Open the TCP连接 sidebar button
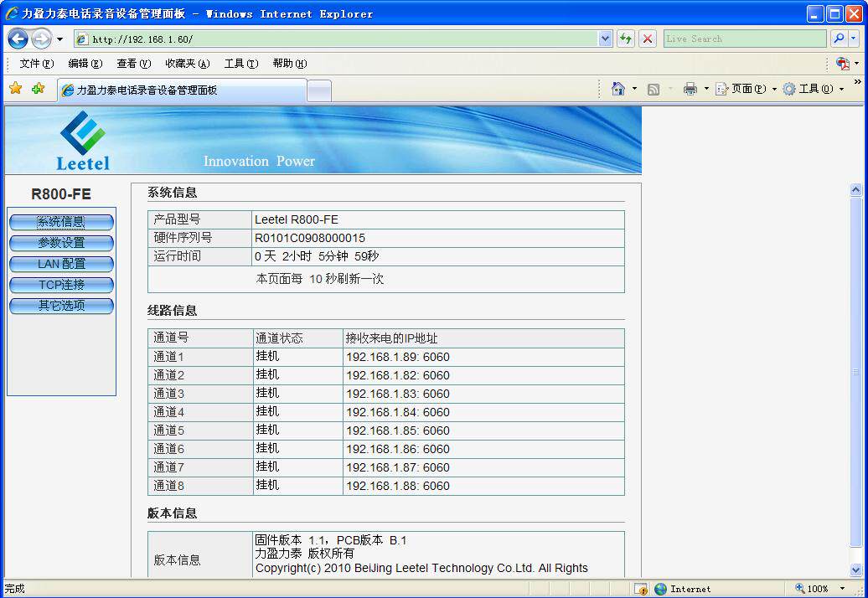The height and width of the screenshot is (598, 868). 61,285
